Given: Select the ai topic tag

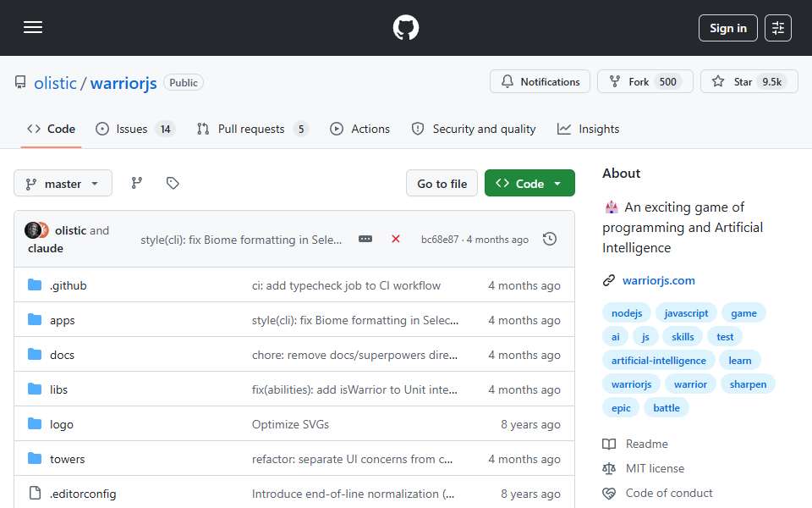Looking at the screenshot, I should [615, 337].
